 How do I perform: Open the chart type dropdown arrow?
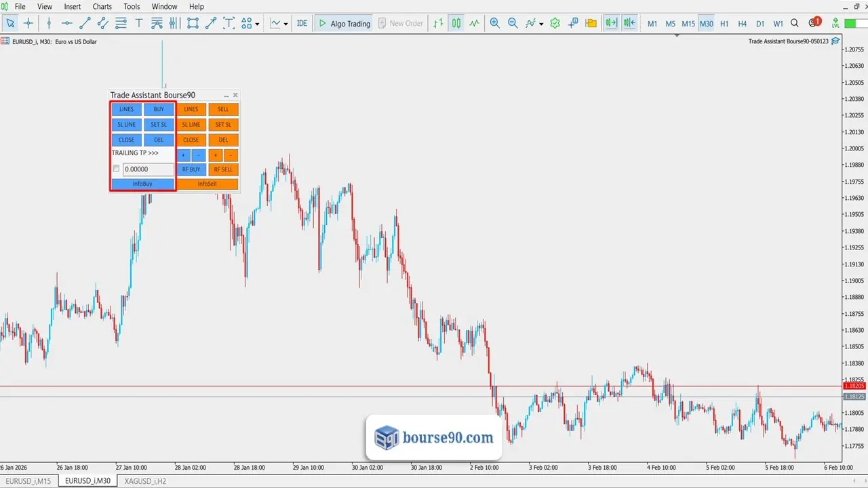click(x=285, y=24)
